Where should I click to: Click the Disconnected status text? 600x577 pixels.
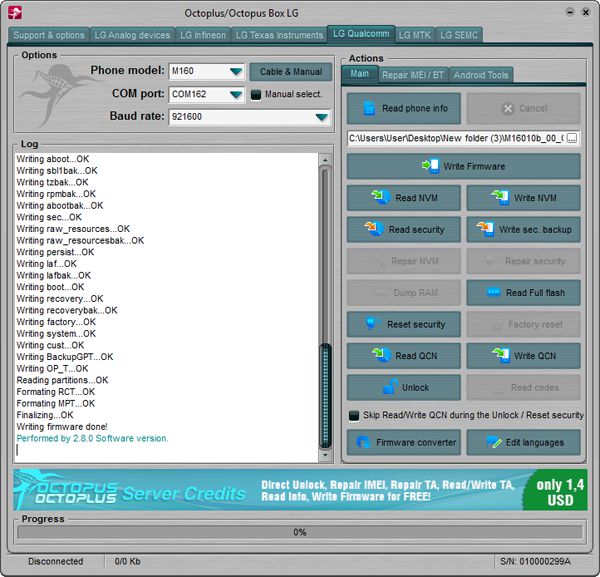tap(55, 561)
